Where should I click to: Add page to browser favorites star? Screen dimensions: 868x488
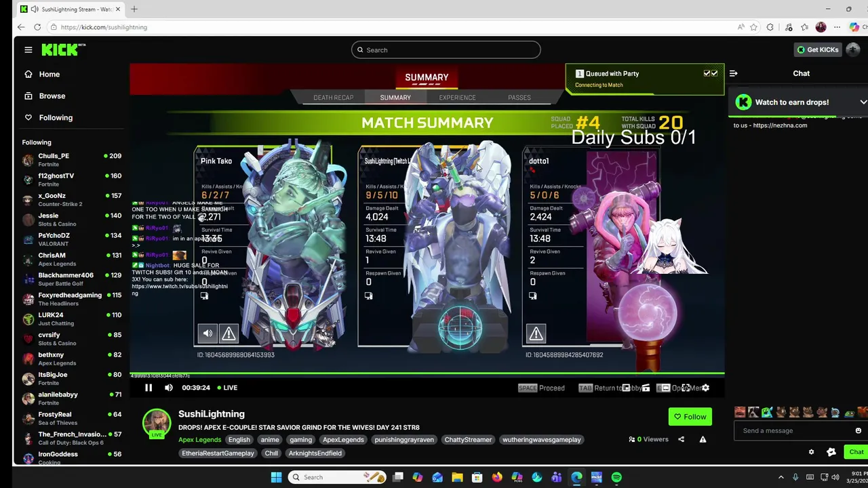click(x=753, y=27)
